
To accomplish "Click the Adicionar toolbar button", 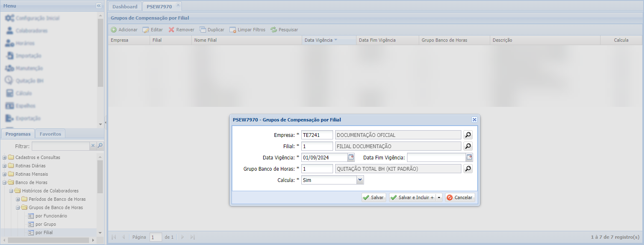I will coord(124,30).
